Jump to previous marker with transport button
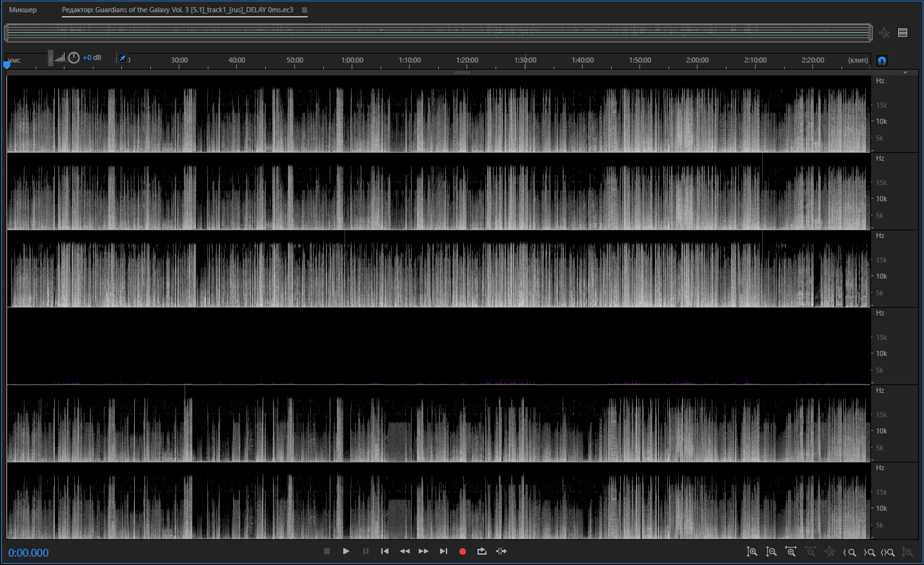Viewport: 924px width, 565px height. 385,551
